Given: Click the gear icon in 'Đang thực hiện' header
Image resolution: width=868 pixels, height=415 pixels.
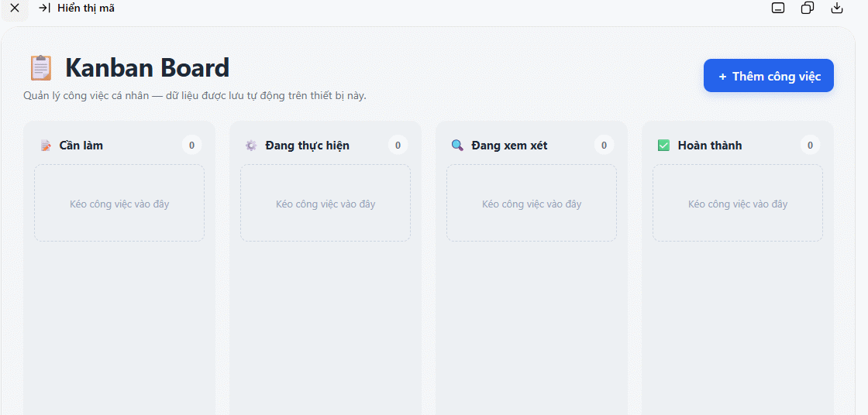Looking at the screenshot, I should tap(251, 146).
